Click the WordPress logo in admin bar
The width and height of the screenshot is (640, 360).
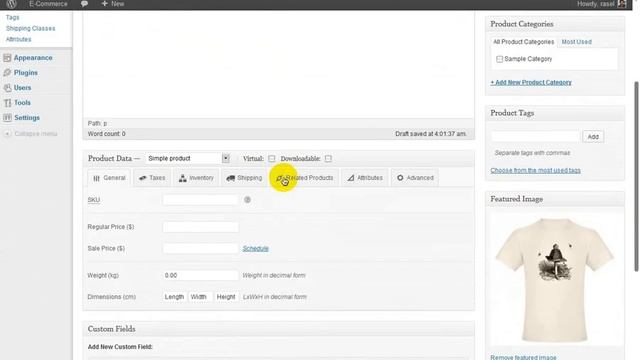pos(11,4)
